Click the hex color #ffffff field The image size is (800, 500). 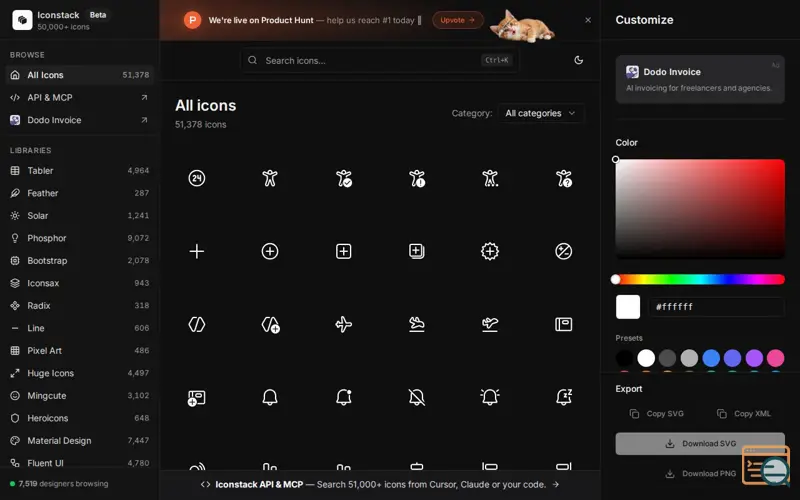pyautogui.click(x=716, y=307)
